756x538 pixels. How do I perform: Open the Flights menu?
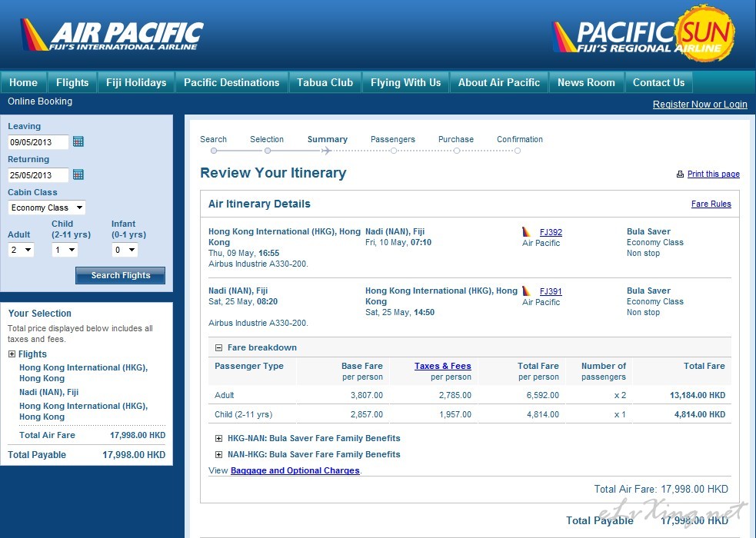click(x=72, y=82)
